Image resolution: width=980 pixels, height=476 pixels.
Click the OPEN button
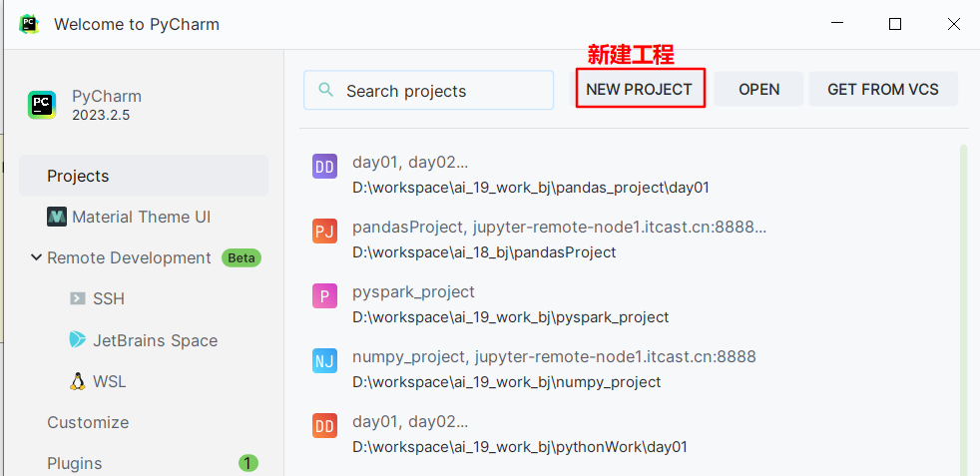tap(758, 90)
